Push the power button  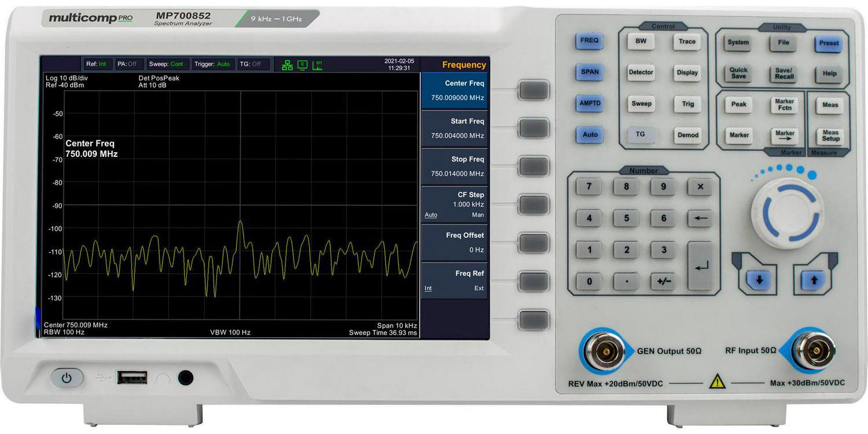pos(67,378)
